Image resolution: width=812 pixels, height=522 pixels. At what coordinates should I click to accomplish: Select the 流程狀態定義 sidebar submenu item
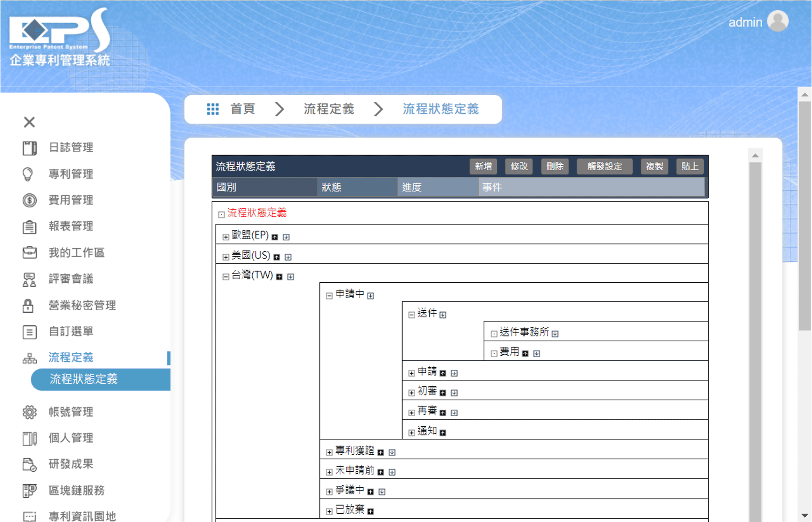(84, 379)
